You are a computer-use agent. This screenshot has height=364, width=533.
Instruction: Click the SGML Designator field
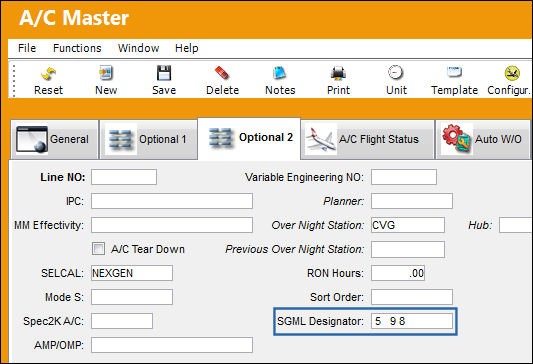pyautogui.click(x=412, y=321)
